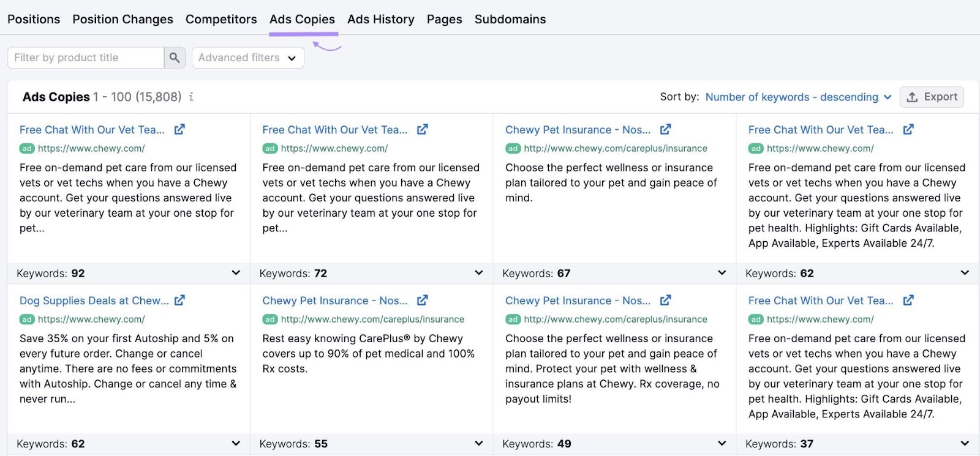
Task: Click the 'Ads Copies' results heading
Action: pos(56,97)
